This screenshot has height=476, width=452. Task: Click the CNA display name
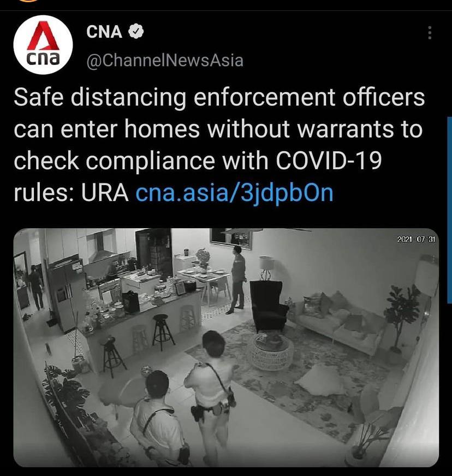pyautogui.click(x=104, y=32)
